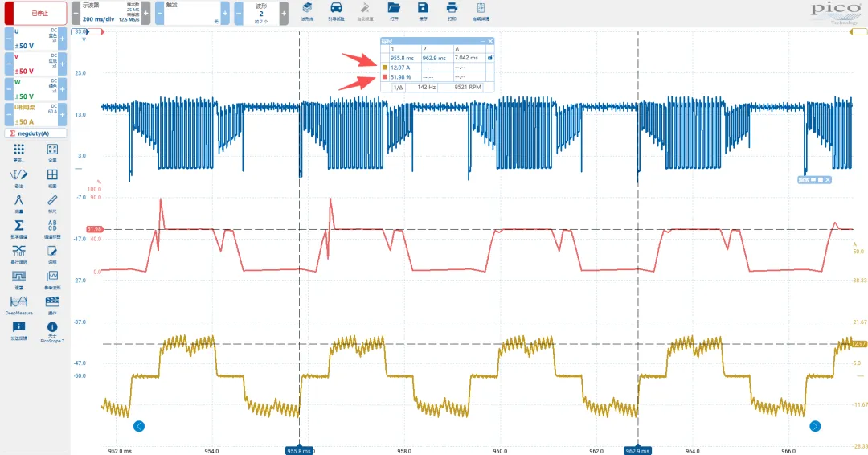Open the trigger settings panel

(x=191, y=13)
